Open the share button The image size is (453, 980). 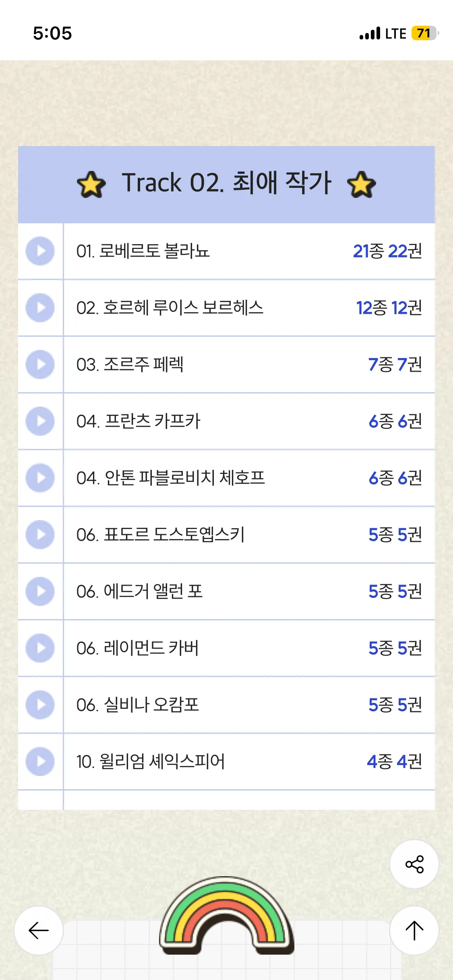point(414,864)
